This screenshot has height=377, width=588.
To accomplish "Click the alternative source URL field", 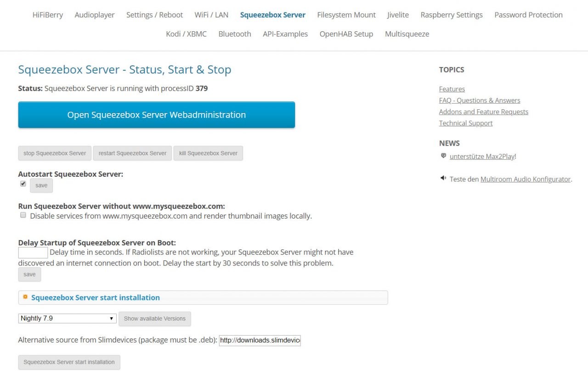I will [x=260, y=340].
